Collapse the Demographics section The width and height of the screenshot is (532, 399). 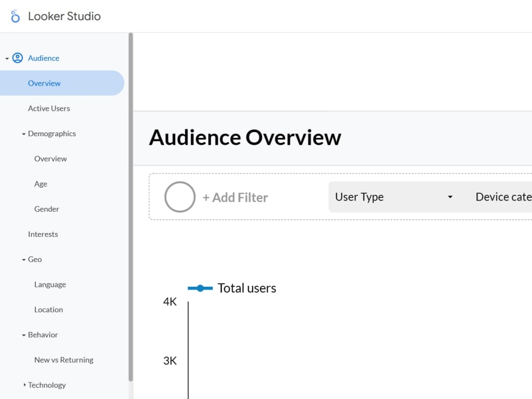coord(23,134)
